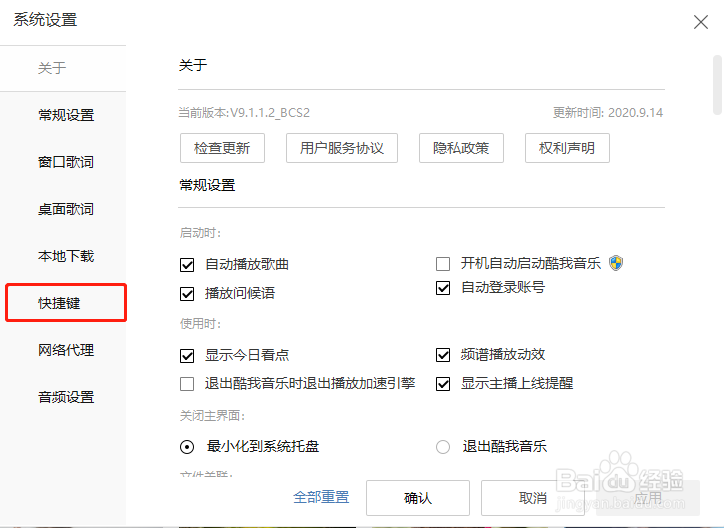Confirm settings with 确认
The width and height of the screenshot is (724, 528).
point(418,498)
